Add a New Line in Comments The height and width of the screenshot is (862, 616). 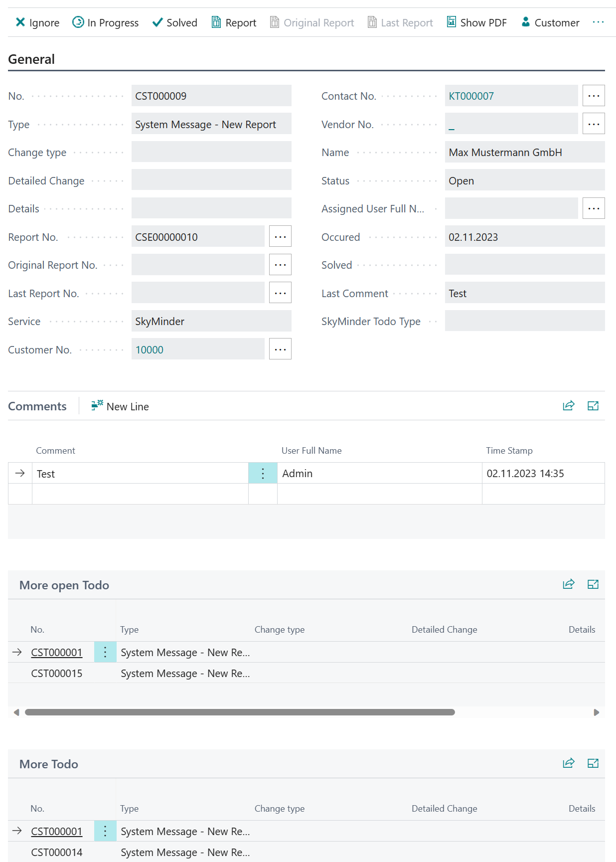(120, 406)
